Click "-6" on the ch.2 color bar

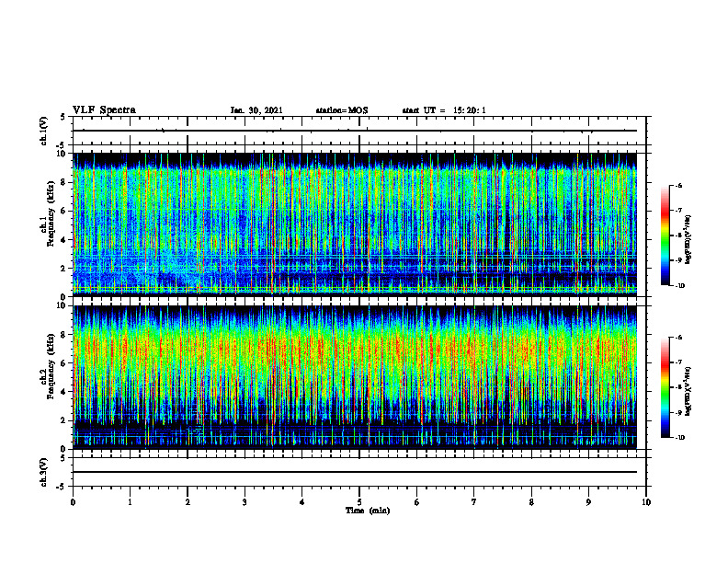coord(678,338)
